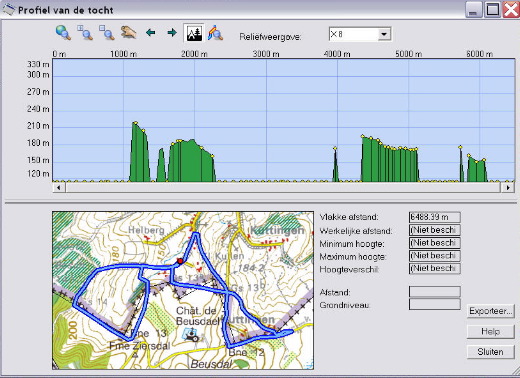Click the 210 m peak marker on the profile
Screen dimensions: 520x378
point(135,123)
